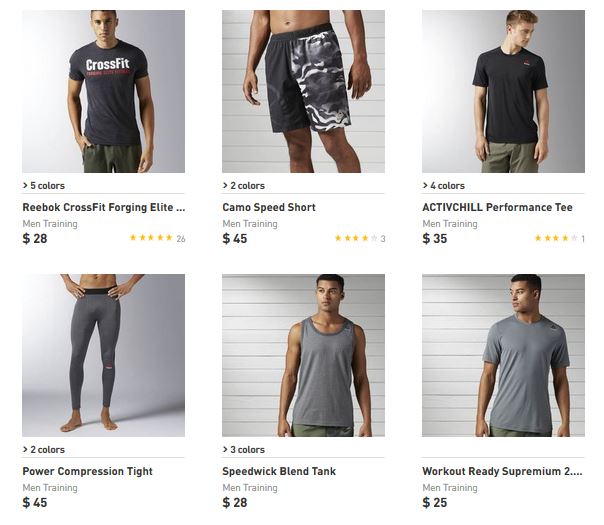The height and width of the screenshot is (525, 604).
Task: Open the ACTIVCHILL Performance Tee title link
Action: [x=497, y=207]
